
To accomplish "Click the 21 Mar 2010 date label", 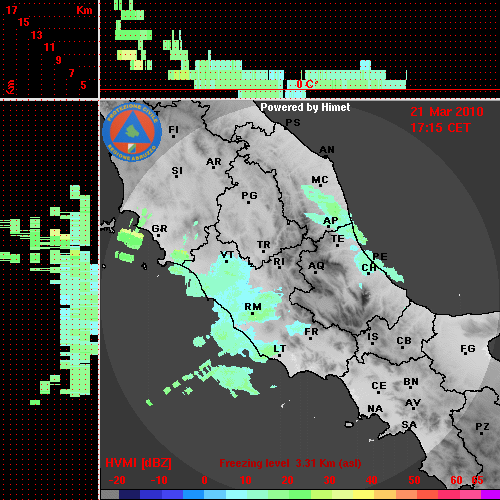I will click(447, 112).
